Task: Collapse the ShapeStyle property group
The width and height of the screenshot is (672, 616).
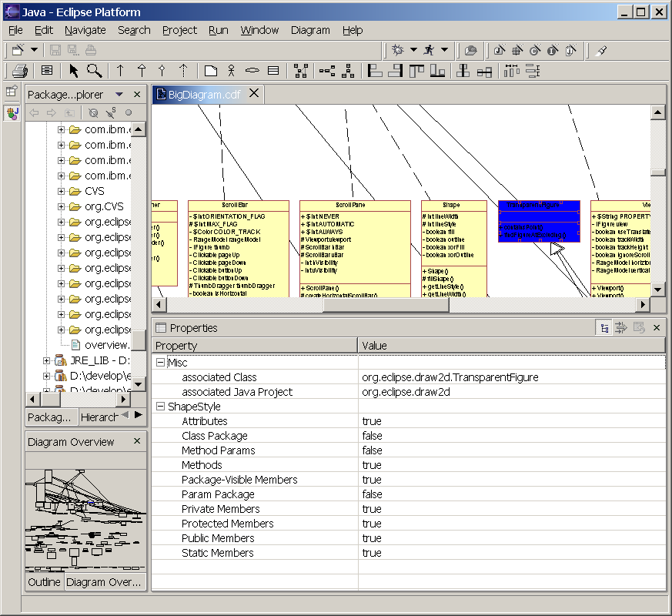Action: [x=161, y=407]
